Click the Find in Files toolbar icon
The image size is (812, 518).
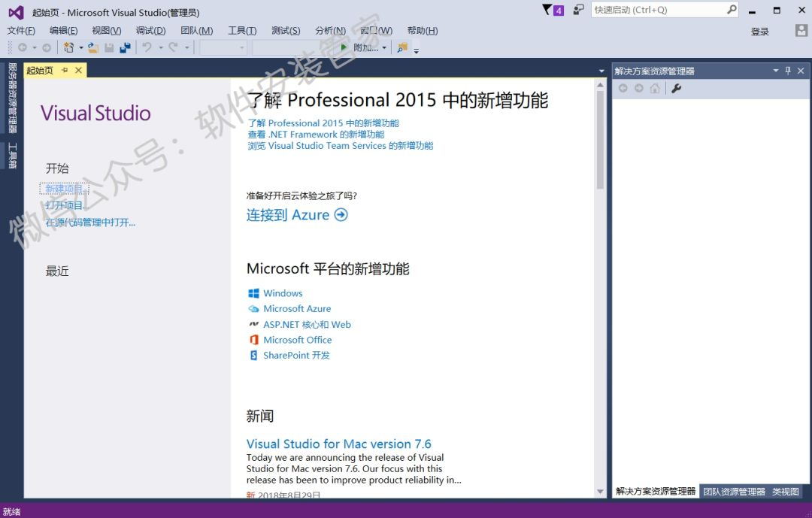[x=401, y=47]
